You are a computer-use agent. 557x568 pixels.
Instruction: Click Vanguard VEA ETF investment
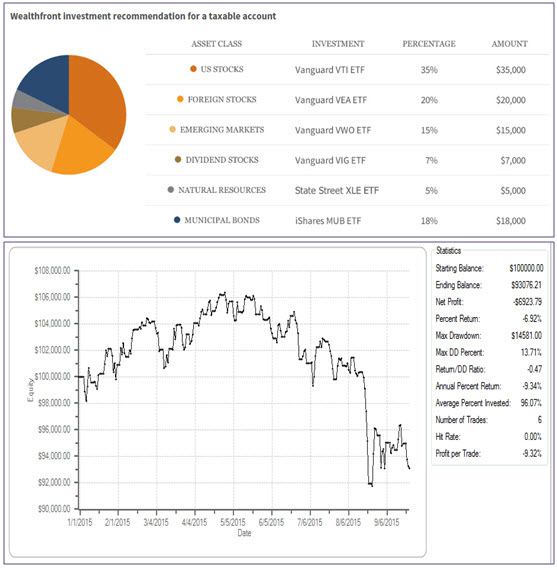pyautogui.click(x=331, y=100)
